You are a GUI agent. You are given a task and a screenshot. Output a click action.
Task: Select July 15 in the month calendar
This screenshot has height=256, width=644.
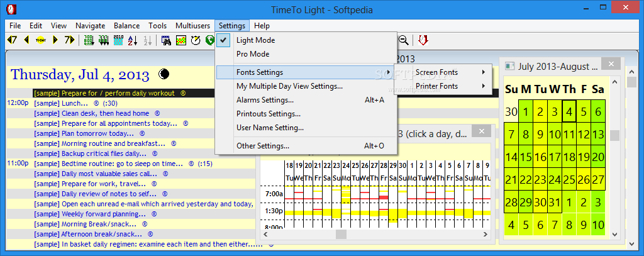526,157
